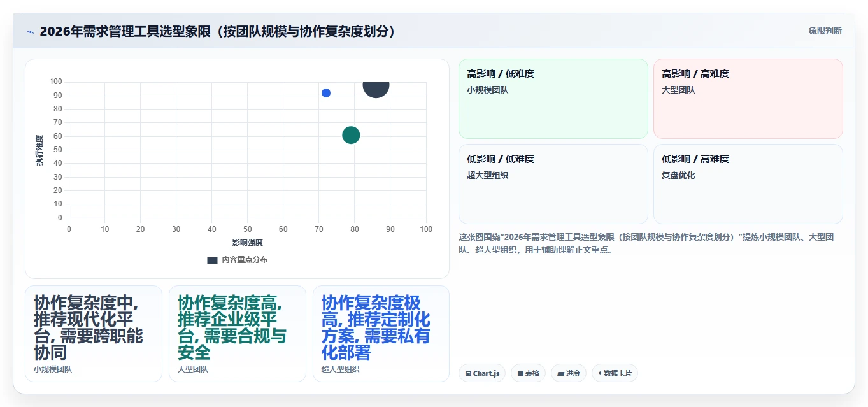This screenshot has height=407, width=868.
Task: Click the sparkle icon in 数据卡片 tag
Action: (600, 373)
